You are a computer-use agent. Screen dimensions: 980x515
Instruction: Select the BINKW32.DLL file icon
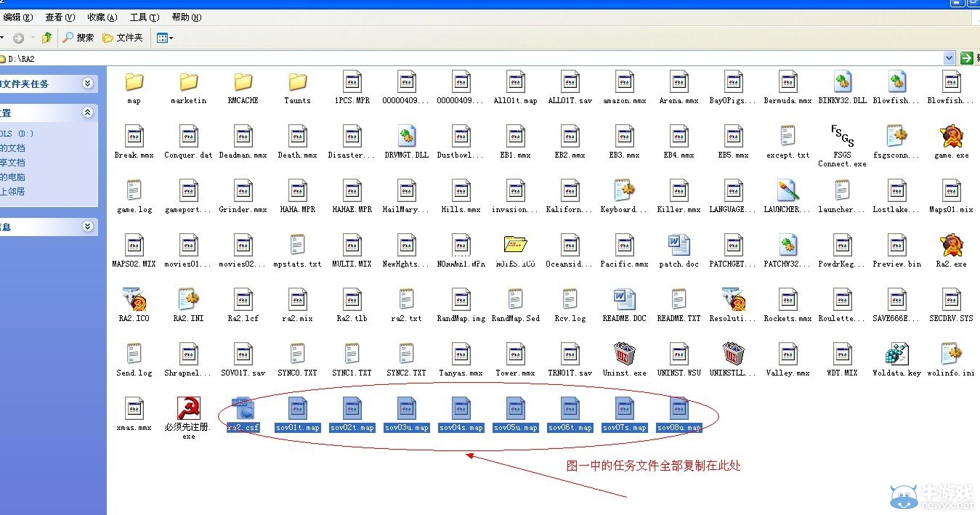843,82
